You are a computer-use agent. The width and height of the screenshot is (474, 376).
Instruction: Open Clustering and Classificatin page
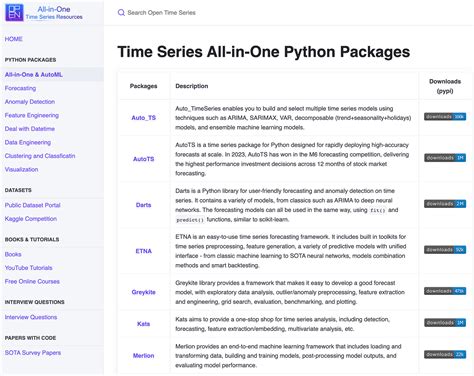(x=40, y=156)
